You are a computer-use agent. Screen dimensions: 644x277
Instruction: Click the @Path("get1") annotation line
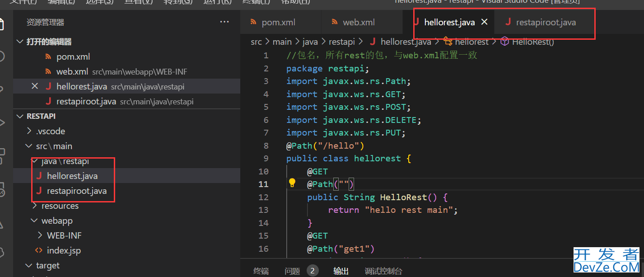[x=341, y=249]
